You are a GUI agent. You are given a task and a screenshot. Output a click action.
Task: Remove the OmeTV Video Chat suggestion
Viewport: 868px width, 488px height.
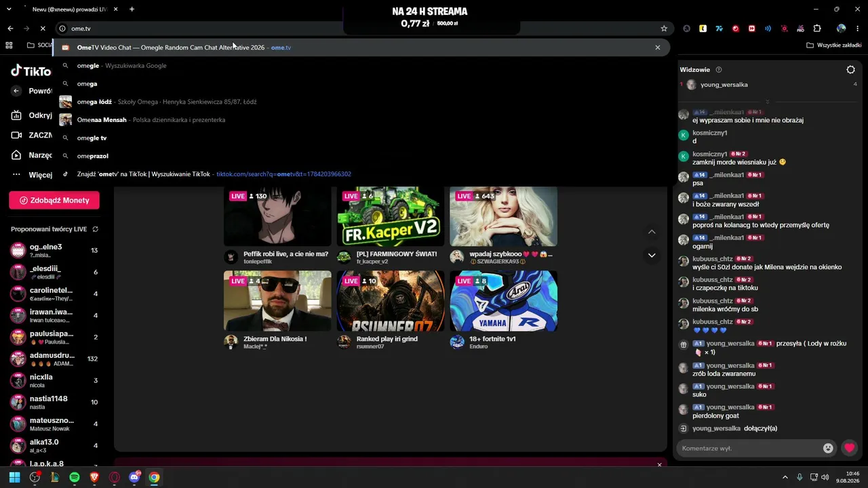tap(657, 47)
